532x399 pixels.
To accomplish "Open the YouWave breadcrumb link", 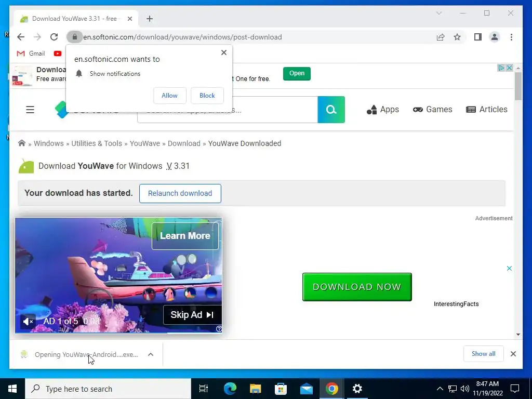I will pyautogui.click(x=145, y=143).
